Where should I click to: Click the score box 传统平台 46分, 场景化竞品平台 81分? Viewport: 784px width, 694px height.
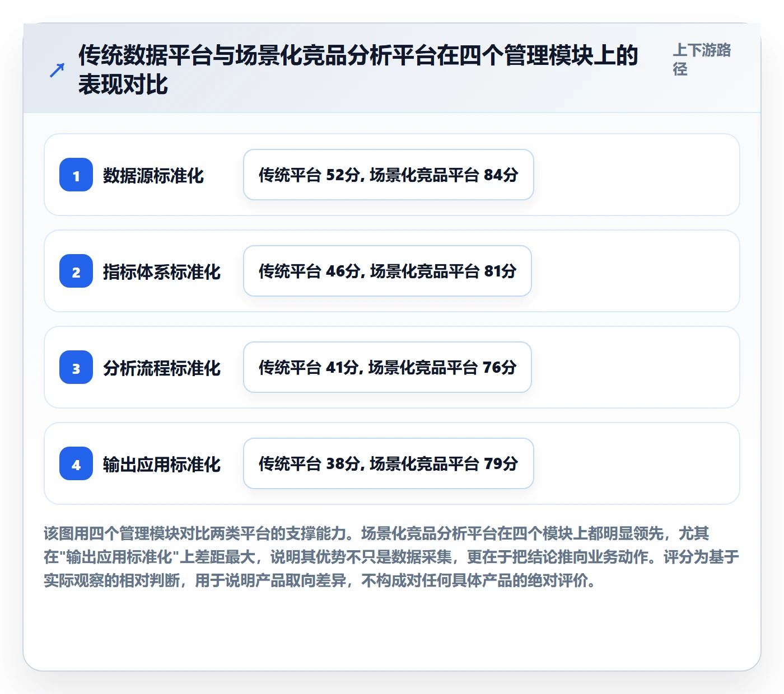(x=388, y=271)
